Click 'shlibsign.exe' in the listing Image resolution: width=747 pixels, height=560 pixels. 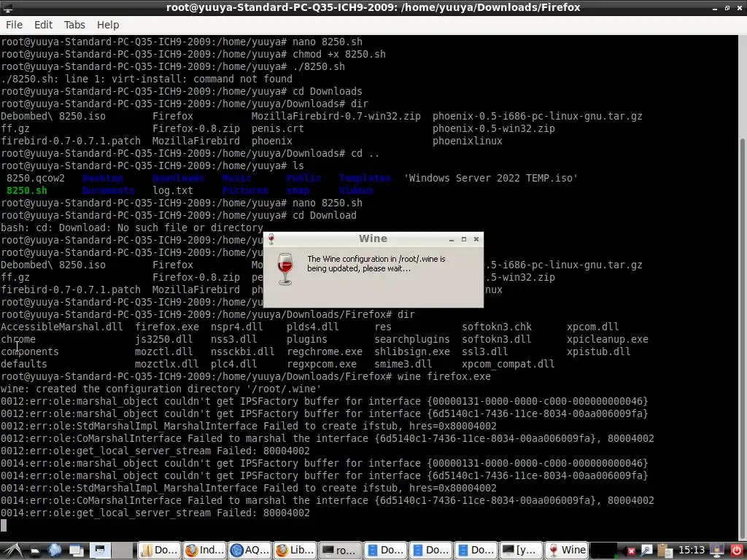(x=412, y=352)
